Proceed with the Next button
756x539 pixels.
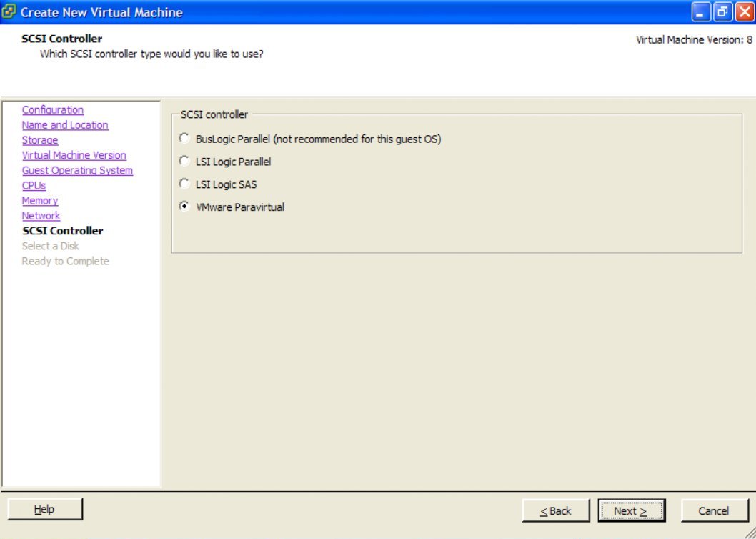[x=631, y=510]
